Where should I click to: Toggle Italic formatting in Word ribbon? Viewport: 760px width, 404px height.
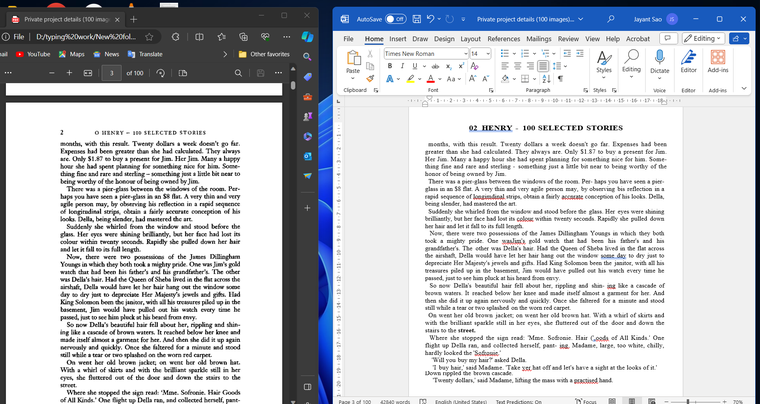(402, 66)
